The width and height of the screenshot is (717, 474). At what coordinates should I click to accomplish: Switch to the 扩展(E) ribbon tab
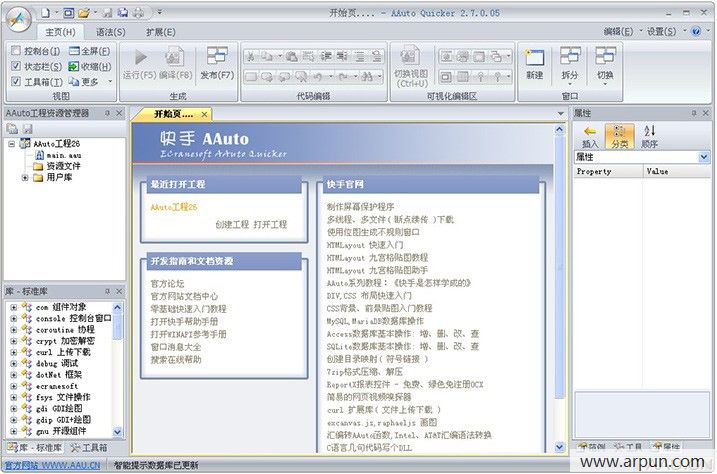pyautogui.click(x=161, y=32)
